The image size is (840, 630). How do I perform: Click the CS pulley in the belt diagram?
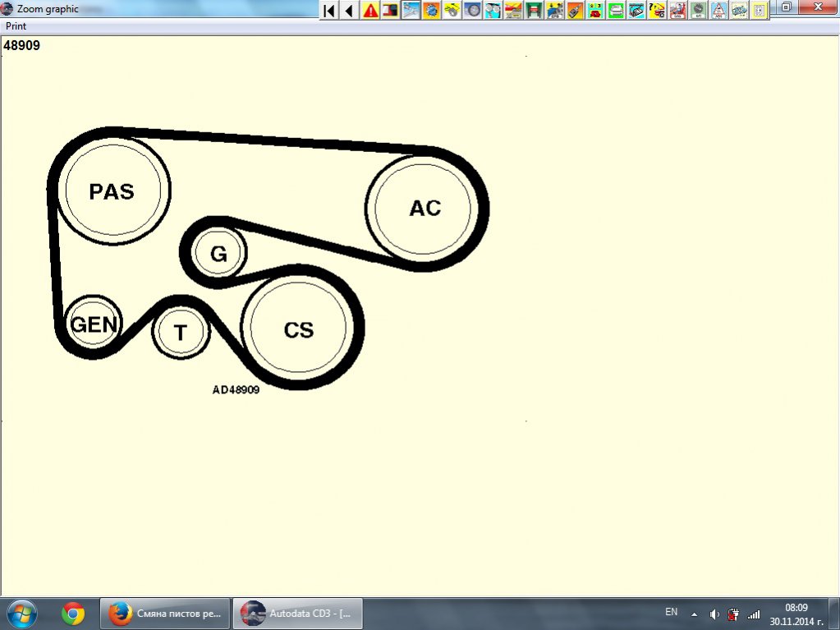(x=299, y=329)
